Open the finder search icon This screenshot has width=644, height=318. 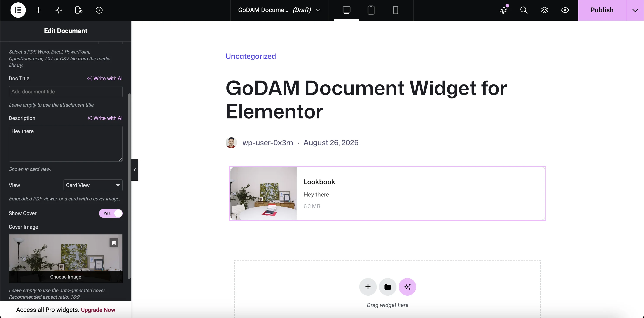524,10
